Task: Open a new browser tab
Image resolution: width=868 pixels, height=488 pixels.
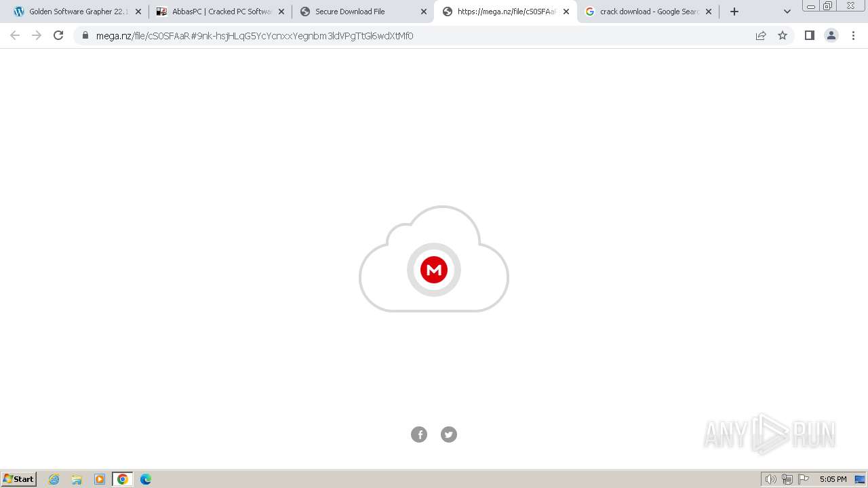Action: click(x=734, y=12)
